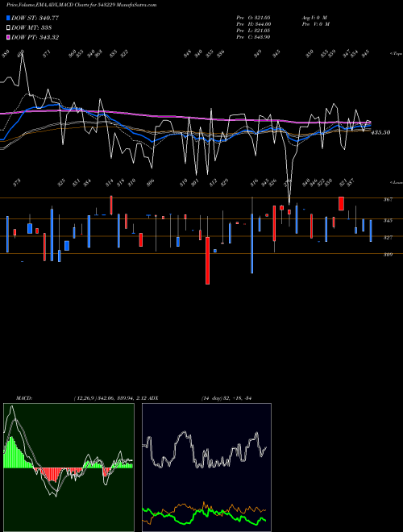Open the green MACD histogram panel
The image size is (403, 532).
(69, 468)
